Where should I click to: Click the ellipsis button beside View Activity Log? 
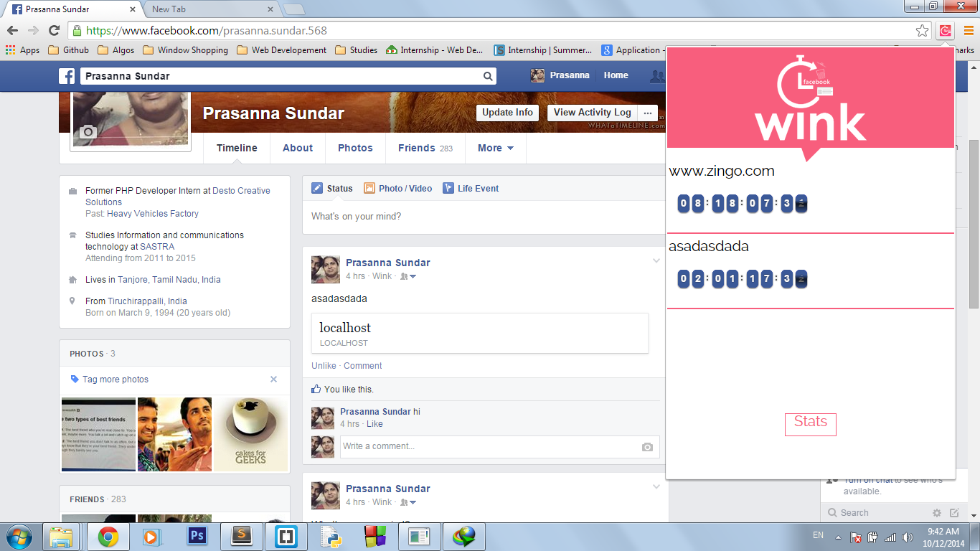(x=647, y=113)
